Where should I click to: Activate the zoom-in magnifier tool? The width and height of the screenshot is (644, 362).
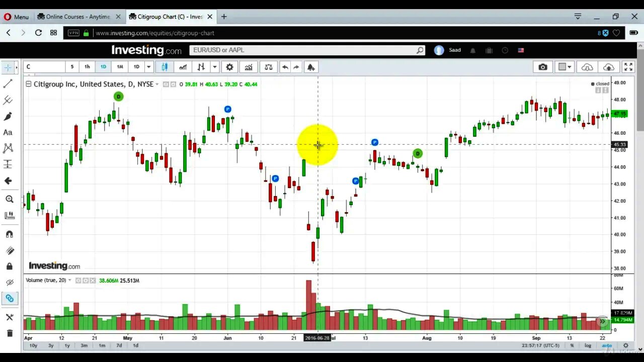[x=9, y=199]
